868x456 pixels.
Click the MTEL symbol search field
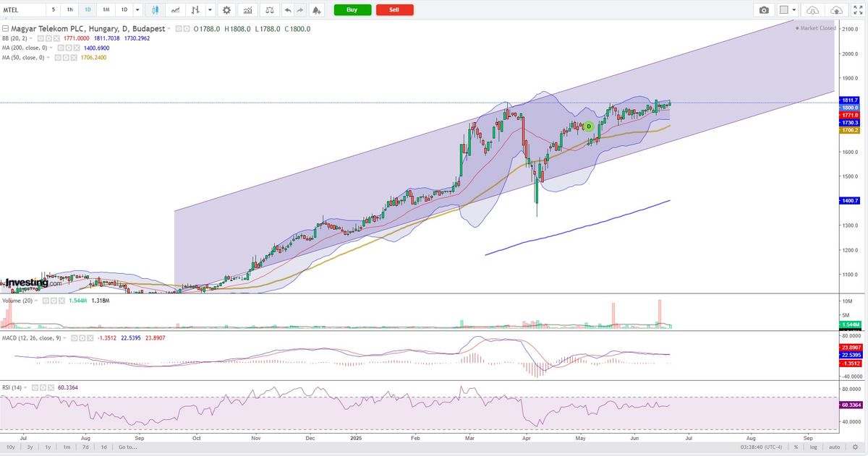(22, 10)
